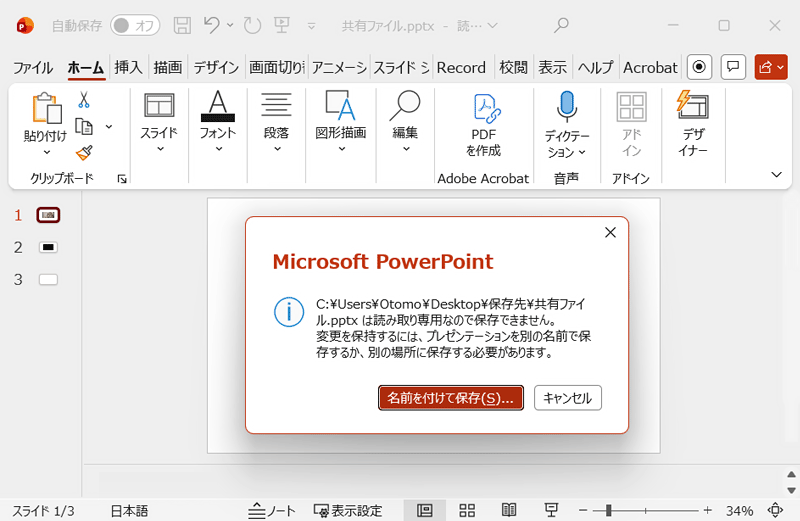Click the search magnifier in title bar
The width and height of the screenshot is (800, 521).
[561, 25]
